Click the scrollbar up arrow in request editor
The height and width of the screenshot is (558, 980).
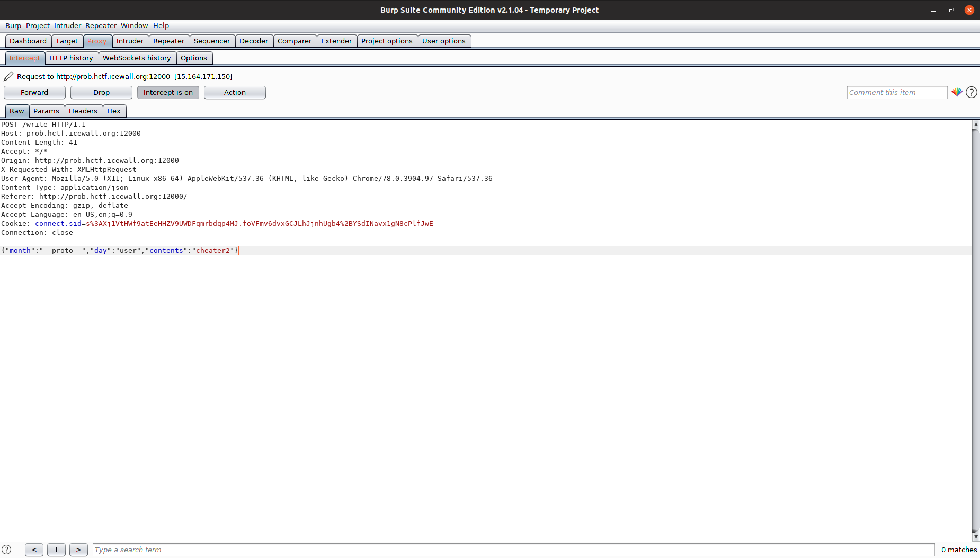point(976,125)
